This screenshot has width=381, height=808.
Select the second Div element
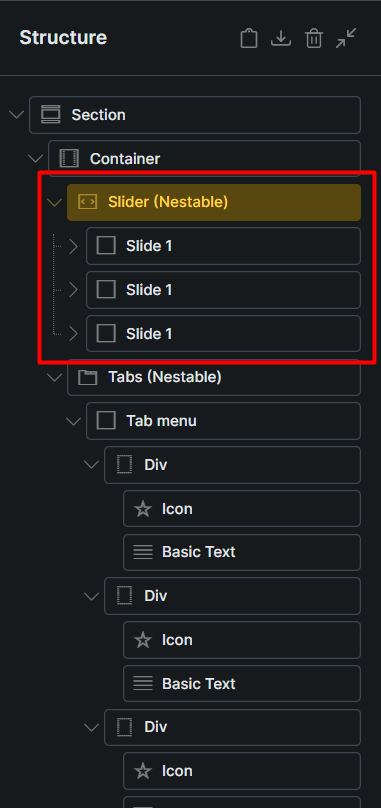233,596
